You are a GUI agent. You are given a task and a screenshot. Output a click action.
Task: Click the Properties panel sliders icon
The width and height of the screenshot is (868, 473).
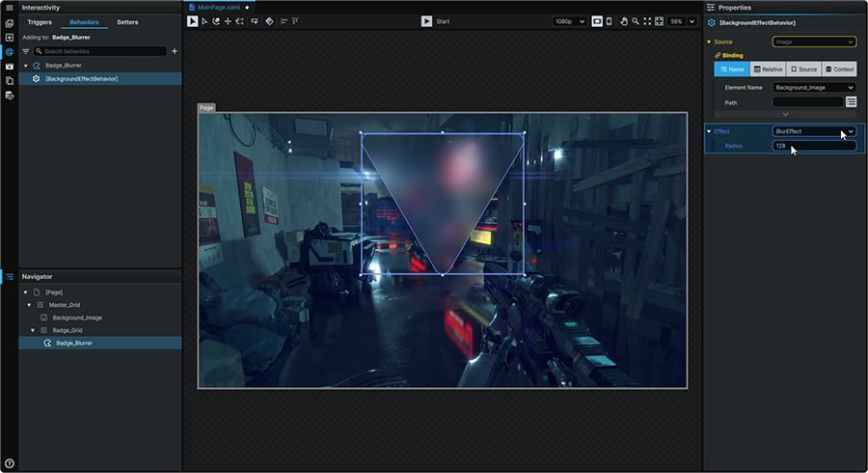[711, 8]
